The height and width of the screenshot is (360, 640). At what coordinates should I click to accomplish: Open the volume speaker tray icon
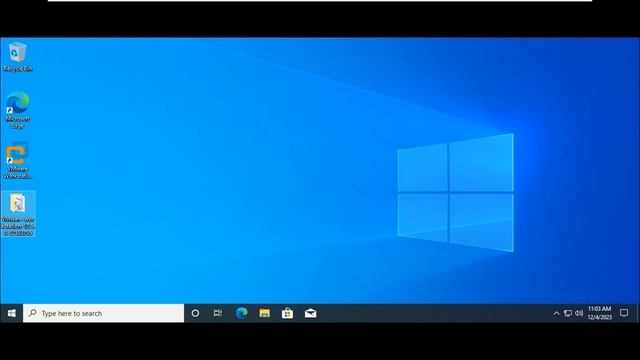click(x=579, y=313)
